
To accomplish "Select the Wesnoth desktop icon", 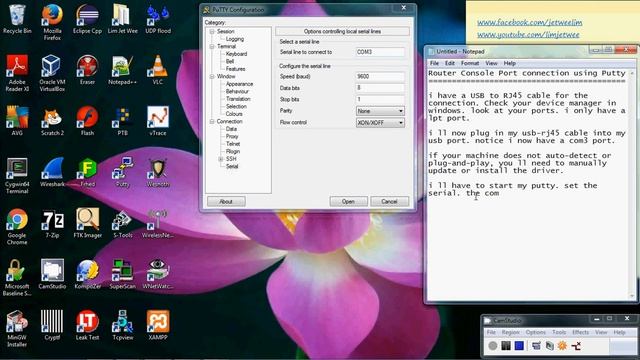I will tap(158, 172).
